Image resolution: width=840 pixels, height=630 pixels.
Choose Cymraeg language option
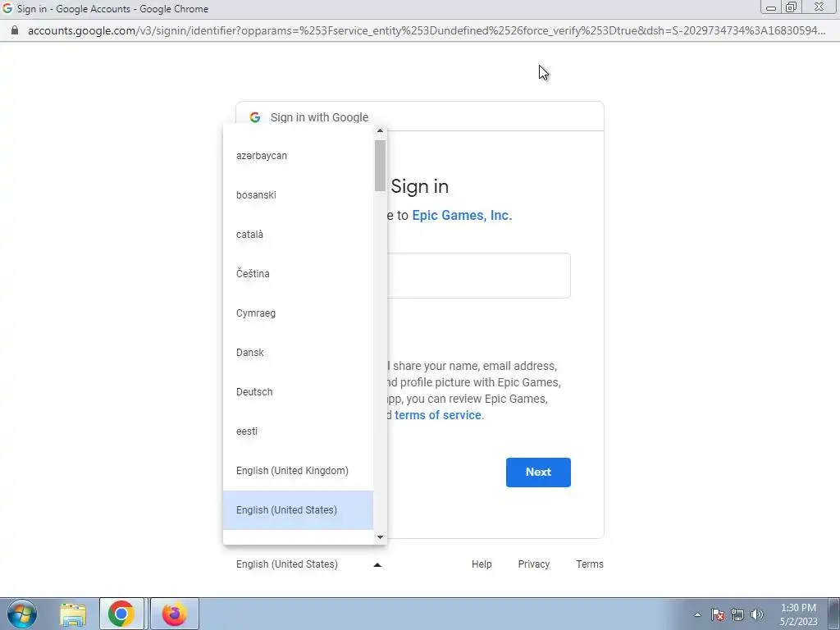pos(298,313)
